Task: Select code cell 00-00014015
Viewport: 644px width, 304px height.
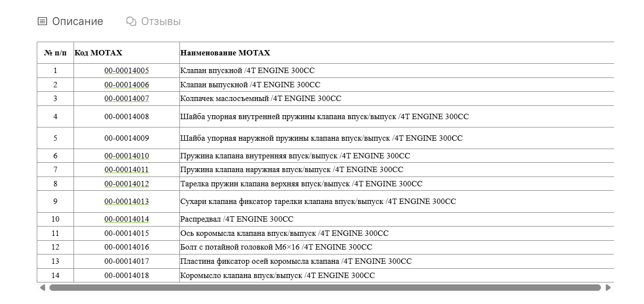Action: pyautogui.click(x=126, y=233)
